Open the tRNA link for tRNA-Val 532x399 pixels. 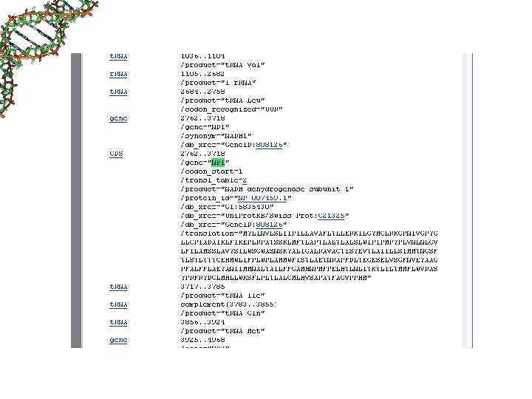(118, 56)
